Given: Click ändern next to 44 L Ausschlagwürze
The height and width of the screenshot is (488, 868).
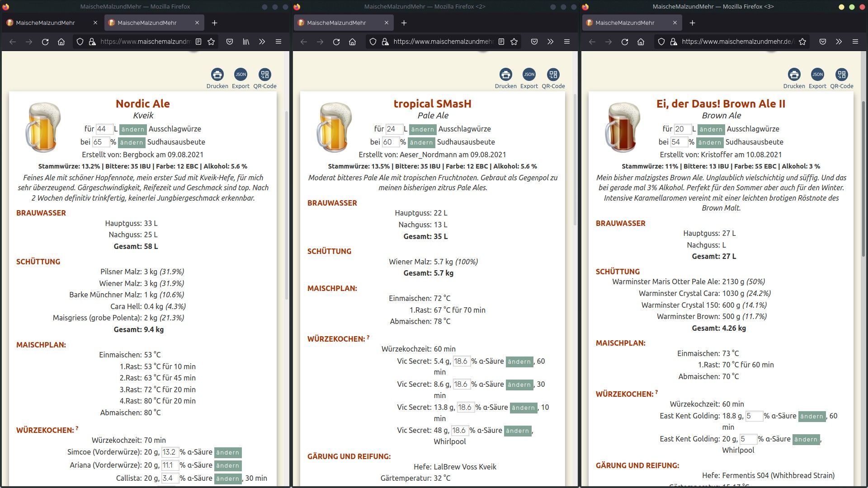Looking at the screenshot, I should tap(133, 129).
